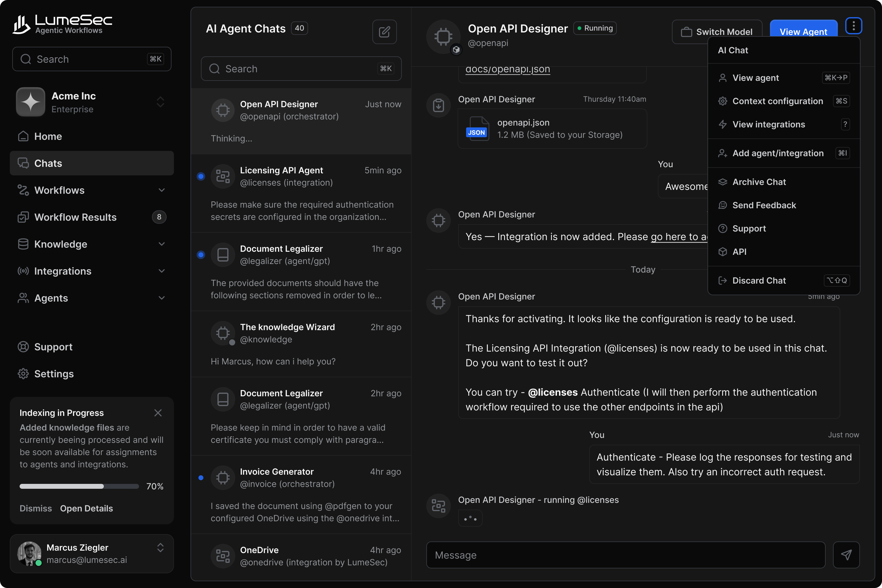
Task: Click the Message input box
Action: (x=626, y=555)
